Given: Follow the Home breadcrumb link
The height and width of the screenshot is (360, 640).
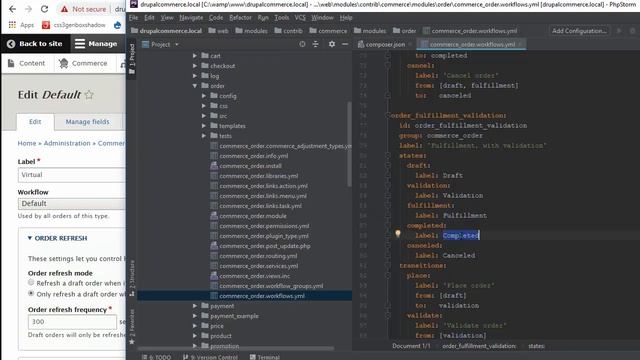Looking at the screenshot, I should pyautogui.click(x=27, y=143).
